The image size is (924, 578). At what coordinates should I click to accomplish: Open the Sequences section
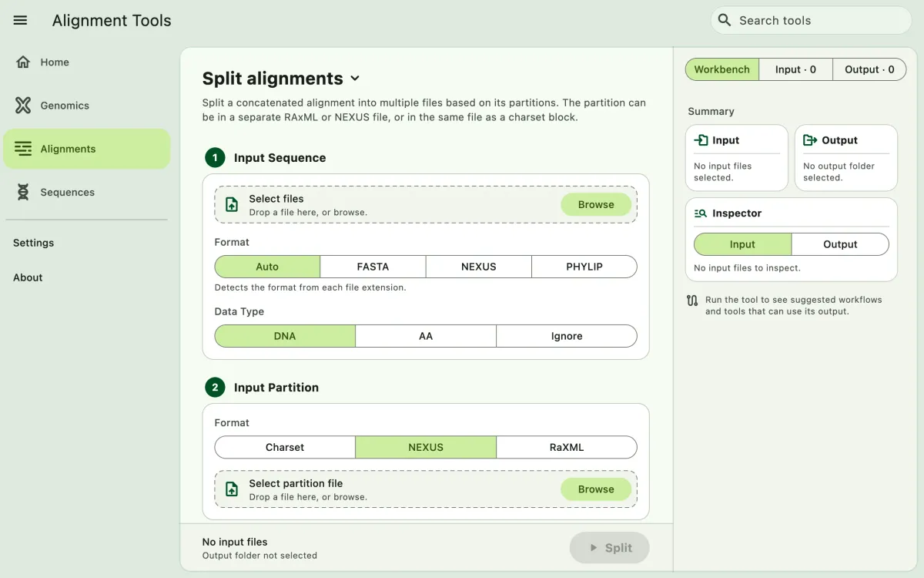pyautogui.click(x=86, y=192)
